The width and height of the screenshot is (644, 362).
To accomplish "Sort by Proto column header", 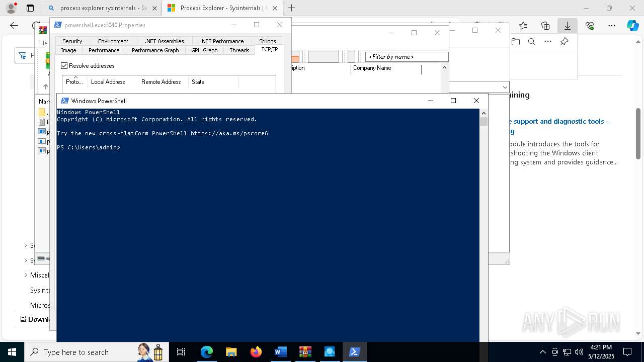I will pos(75,82).
